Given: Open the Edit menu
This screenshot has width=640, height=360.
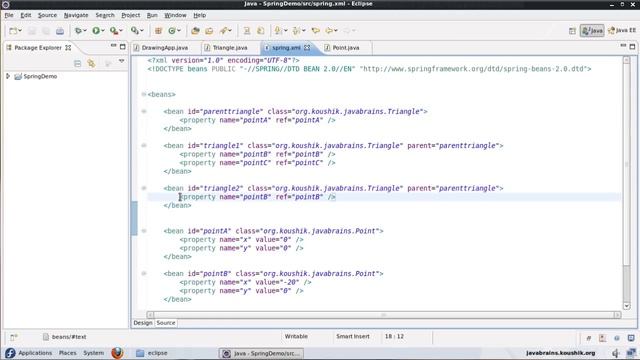Looking at the screenshot, I should point(25,15).
